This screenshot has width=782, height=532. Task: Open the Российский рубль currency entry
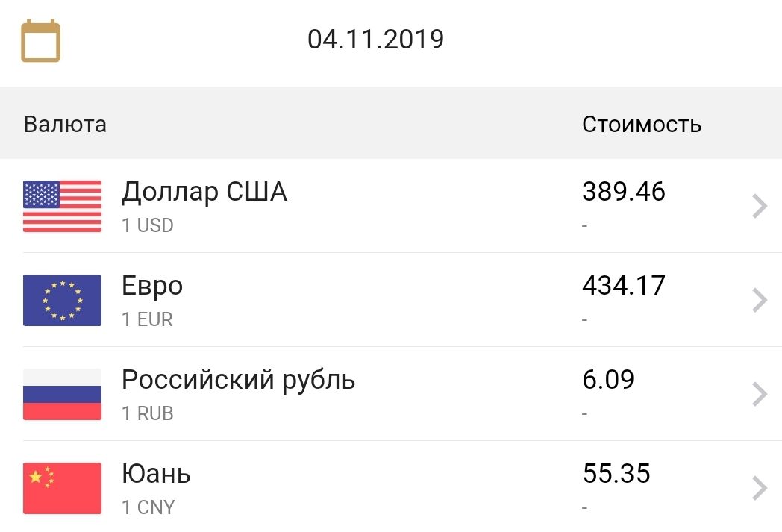point(391,394)
